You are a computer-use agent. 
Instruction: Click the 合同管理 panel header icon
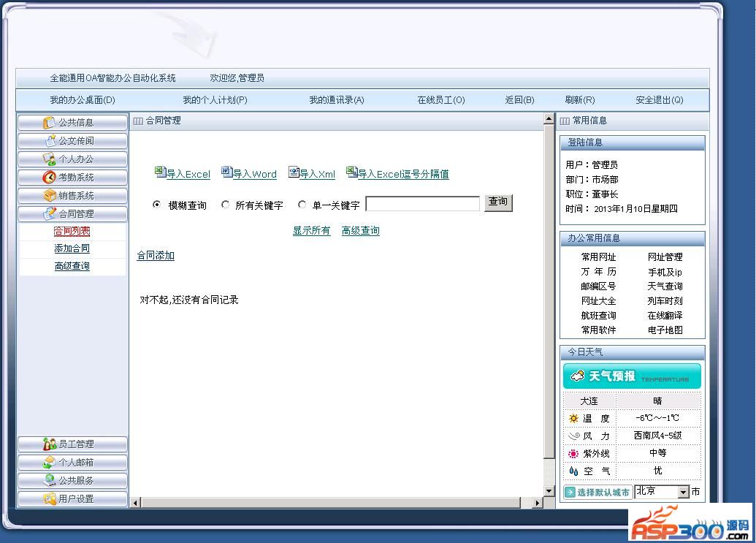138,121
